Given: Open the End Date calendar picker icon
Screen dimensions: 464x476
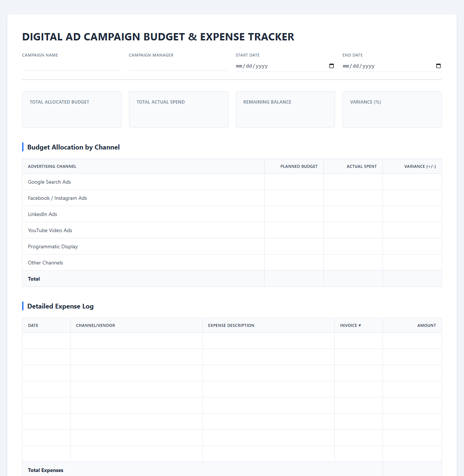Looking at the screenshot, I should pyautogui.click(x=438, y=66).
